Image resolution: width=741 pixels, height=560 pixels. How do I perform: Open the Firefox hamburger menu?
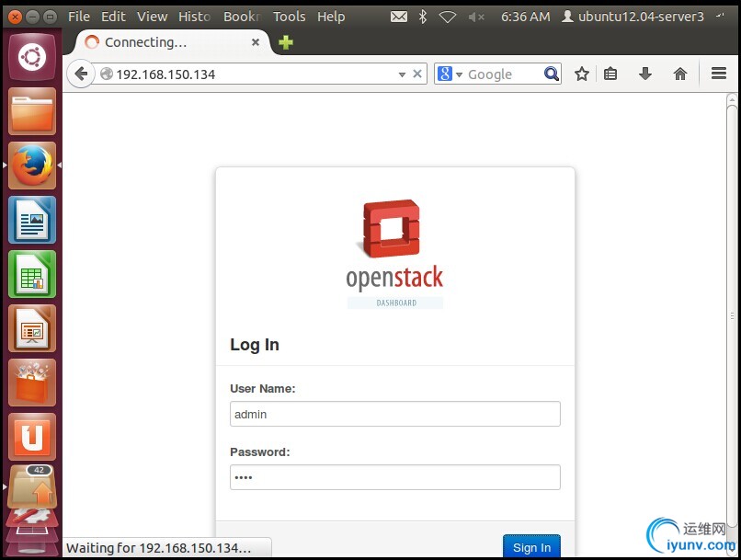coord(719,74)
